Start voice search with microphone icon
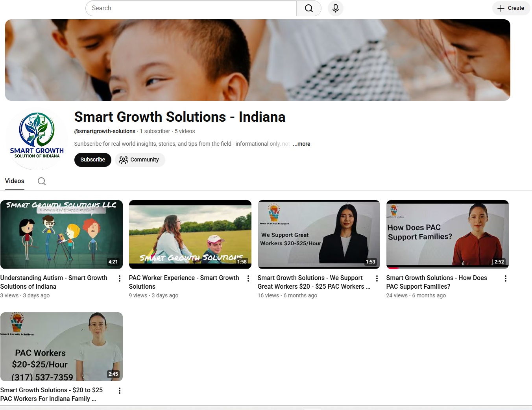The width and height of the screenshot is (532, 410). tap(336, 8)
